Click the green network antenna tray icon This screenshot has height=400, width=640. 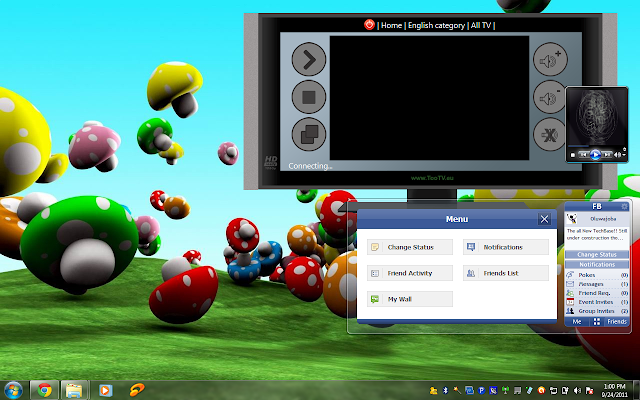(505, 391)
